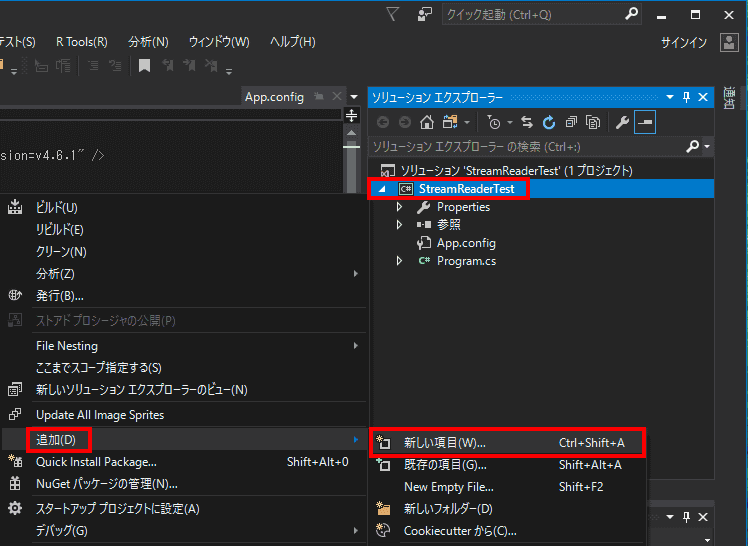Open the 追加(D) submenu item

coord(184,440)
